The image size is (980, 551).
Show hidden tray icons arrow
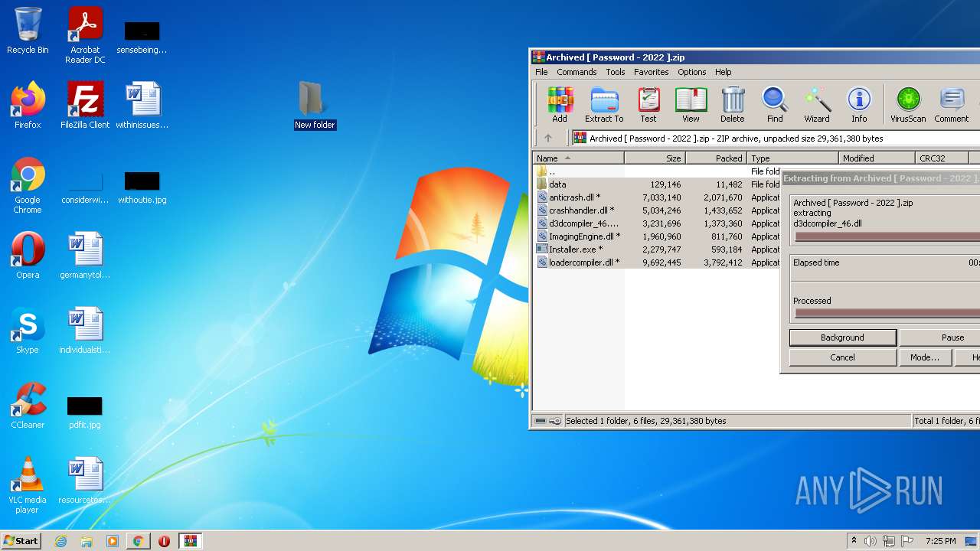(x=854, y=541)
